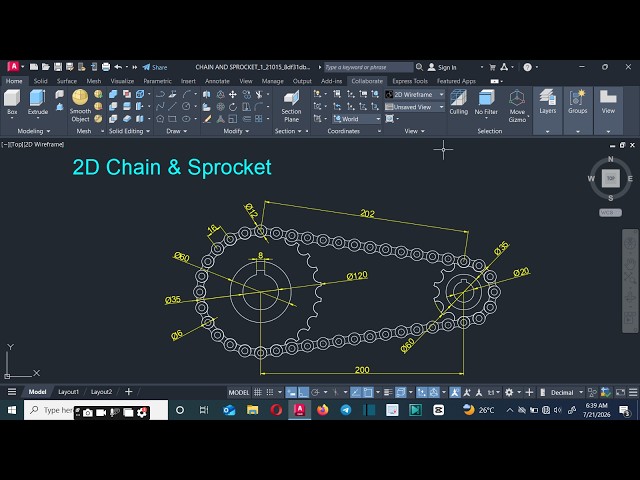
Task: Toggle object snap tracking in status bar
Action: 356,392
